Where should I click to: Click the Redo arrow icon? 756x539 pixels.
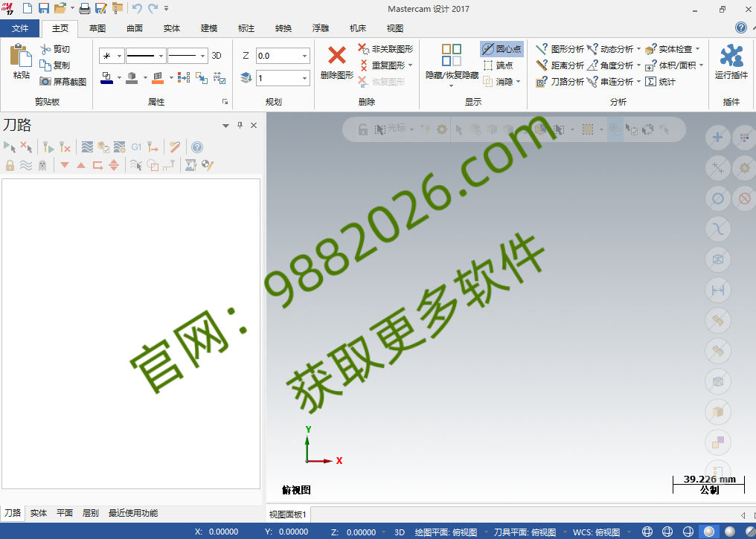click(153, 8)
